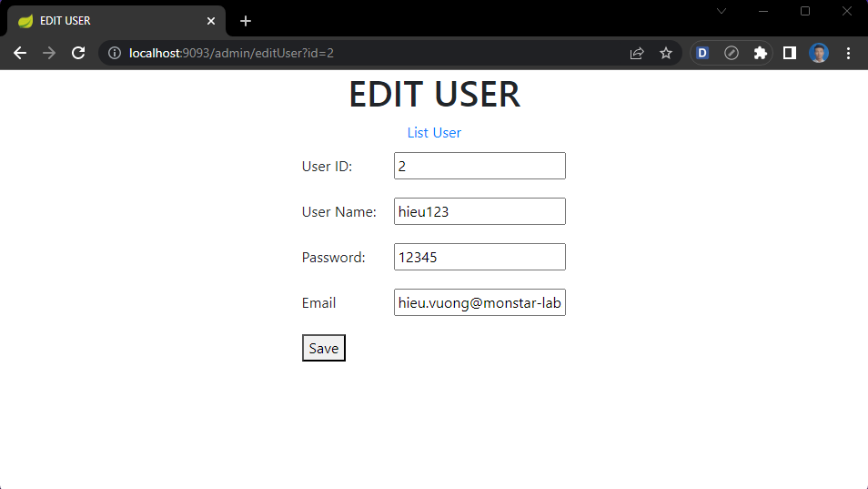The height and width of the screenshot is (489, 868).
Task: Open the Chrome three-dot menu
Action: (848, 53)
